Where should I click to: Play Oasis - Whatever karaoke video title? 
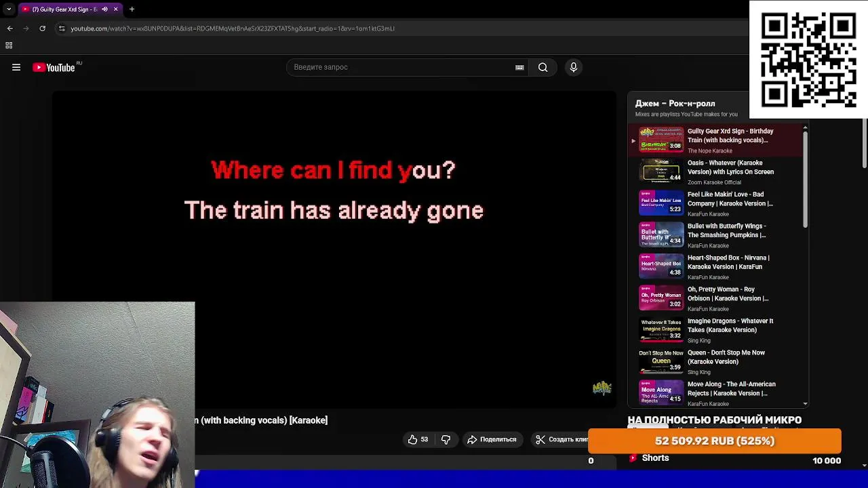click(x=730, y=167)
